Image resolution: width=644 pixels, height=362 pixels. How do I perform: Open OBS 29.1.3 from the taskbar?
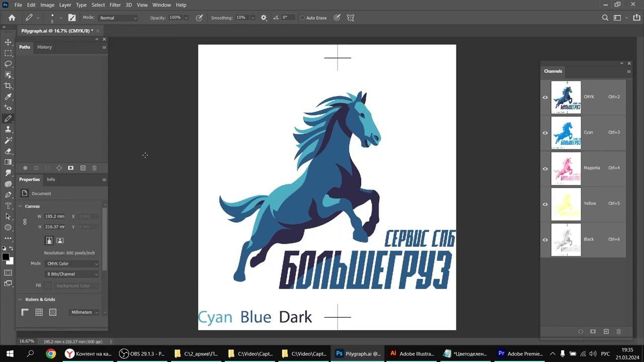click(142, 353)
